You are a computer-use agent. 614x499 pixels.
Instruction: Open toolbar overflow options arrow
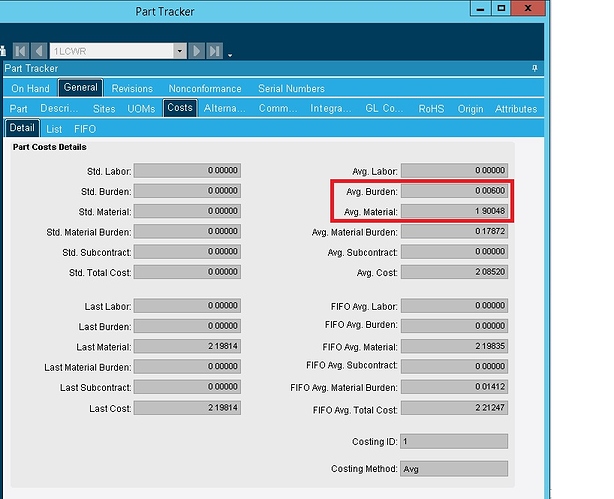point(230,55)
